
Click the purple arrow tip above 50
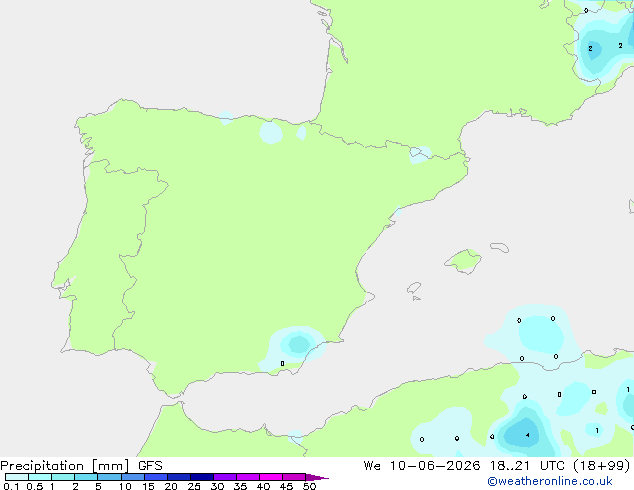pyautogui.click(x=317, y=477)
